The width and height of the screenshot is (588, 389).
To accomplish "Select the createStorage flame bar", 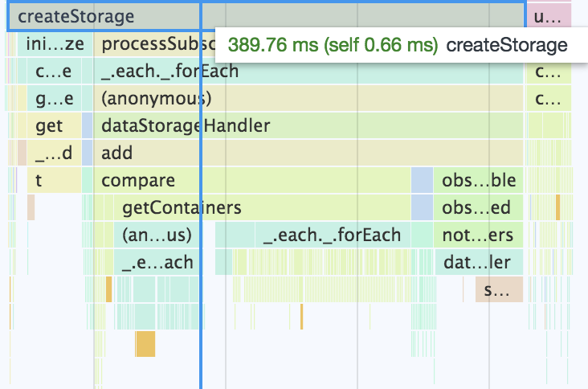I will point(266,17).
